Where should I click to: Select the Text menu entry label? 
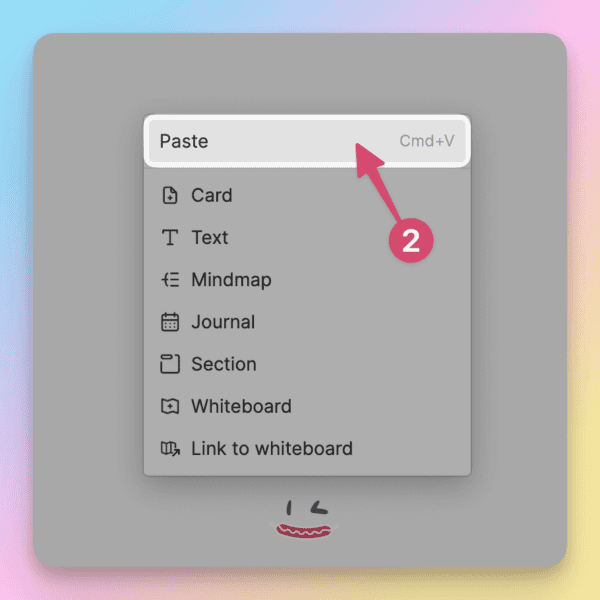point(210,237)
